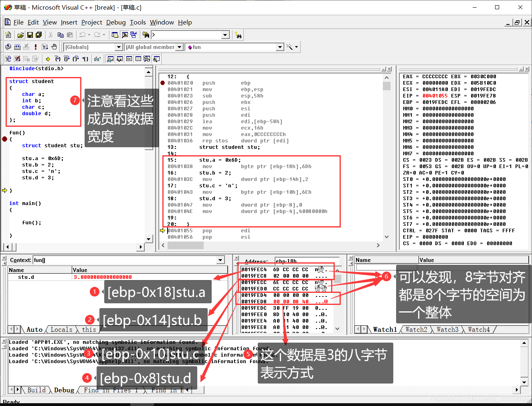Toggle the Variables window button
This screenshot has height=406, width=532.
tap(119, 59)
